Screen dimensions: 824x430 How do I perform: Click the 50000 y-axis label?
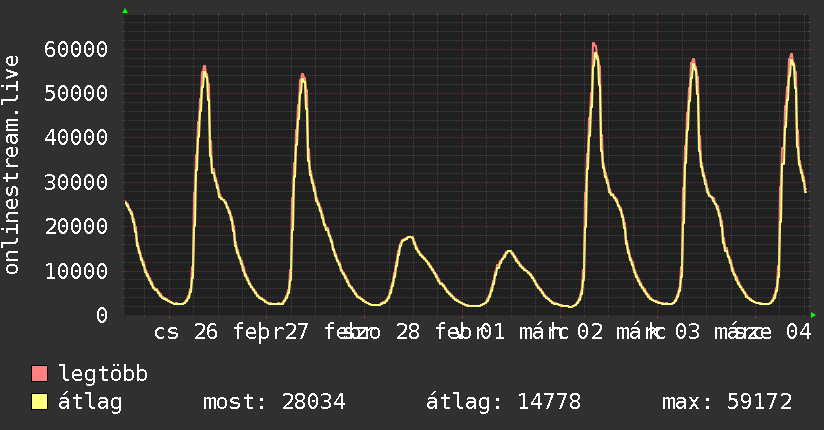tap(76, 94)
